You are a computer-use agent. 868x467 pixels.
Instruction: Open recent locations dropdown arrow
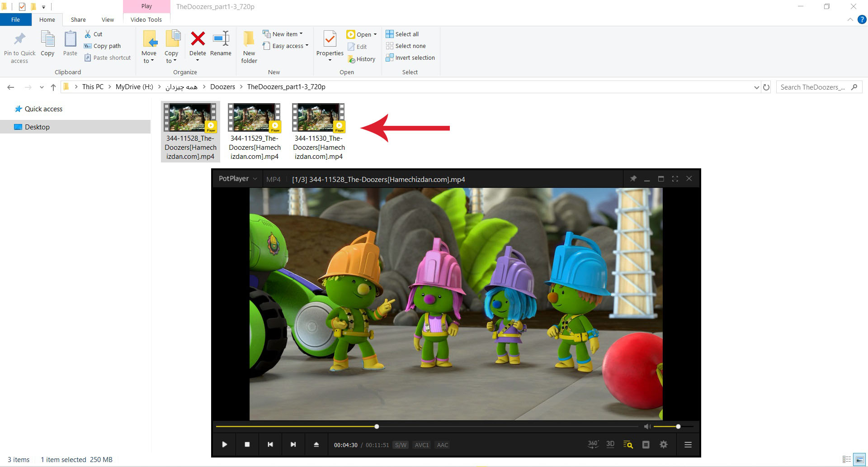point(42,87)
